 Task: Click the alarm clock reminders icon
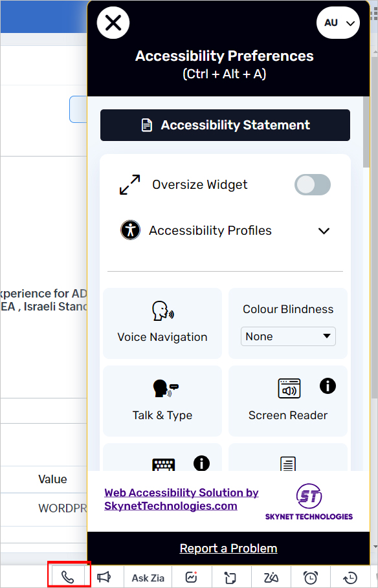[x=311, y=577]
